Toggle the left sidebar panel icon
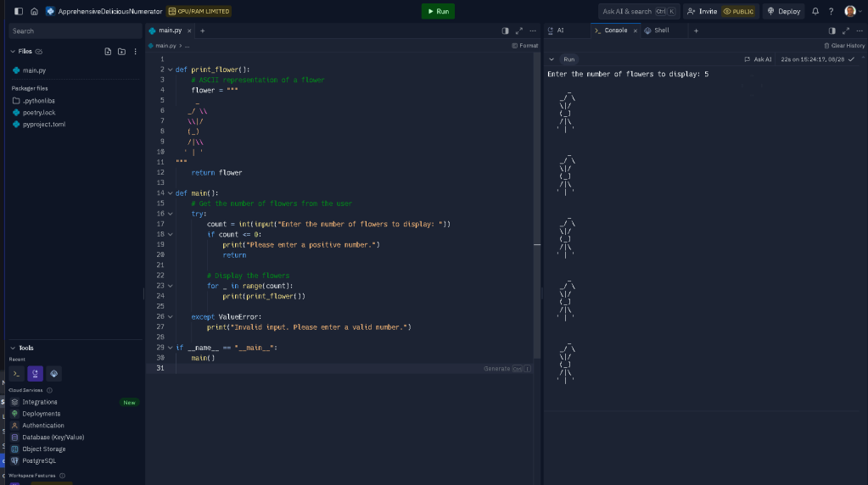Viewport: 868px width, 485px height. tap(19, 11)
